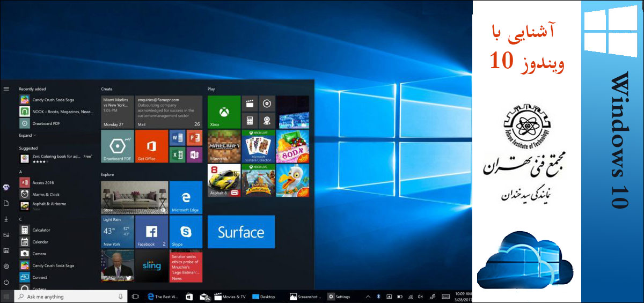Image resolution: width=644 pixels, height=303 pixels.
Task: Open Settings gear in Start sidebar
Action: 6,266
